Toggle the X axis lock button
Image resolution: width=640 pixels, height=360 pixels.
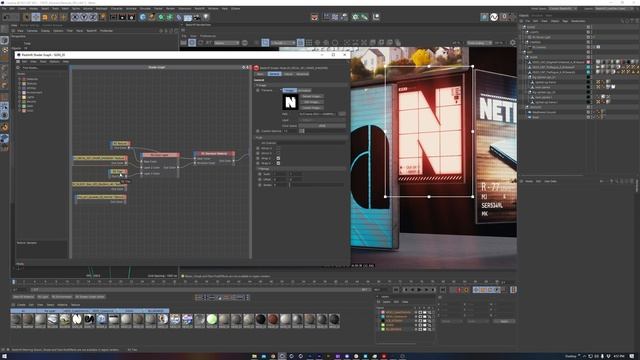coord(75,17)
